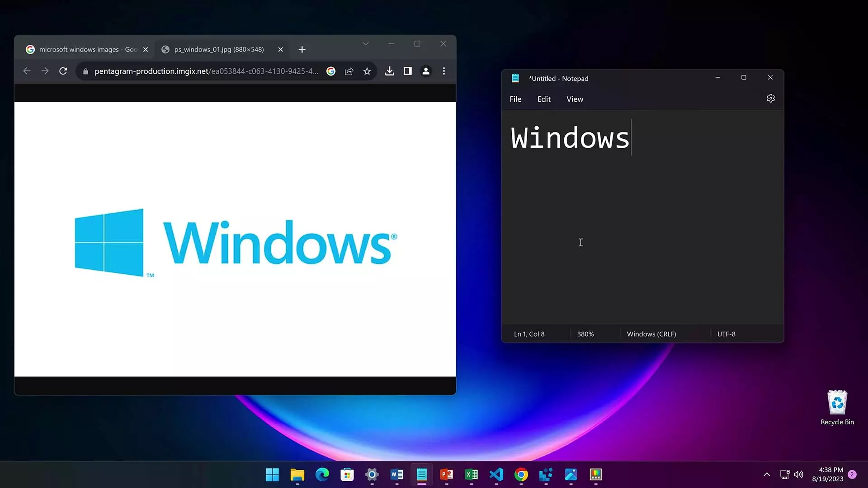Open a new Chrome tab
The height and width of the screenshot is (488, 868).
(x=302, y=49)
